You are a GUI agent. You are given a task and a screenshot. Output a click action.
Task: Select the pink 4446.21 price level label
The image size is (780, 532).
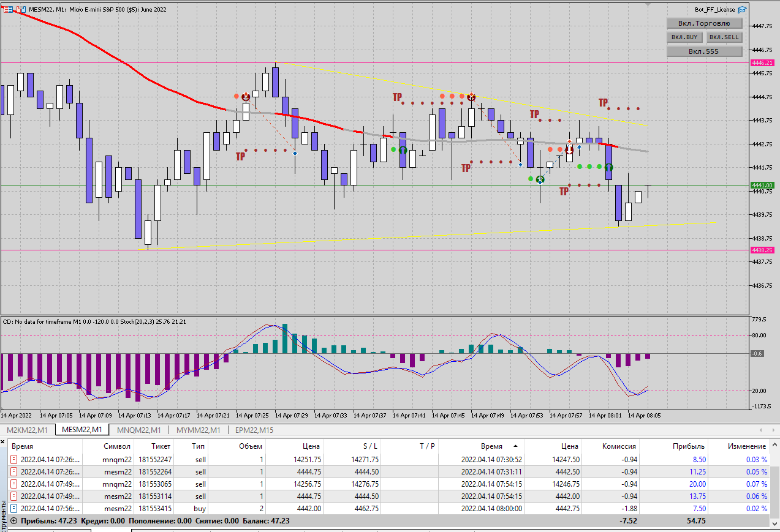click(761, 63)
